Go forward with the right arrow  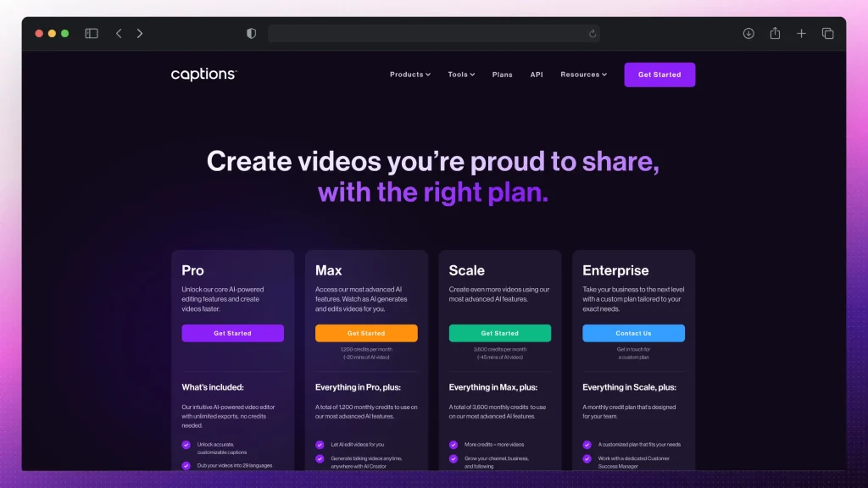point(140,34)
